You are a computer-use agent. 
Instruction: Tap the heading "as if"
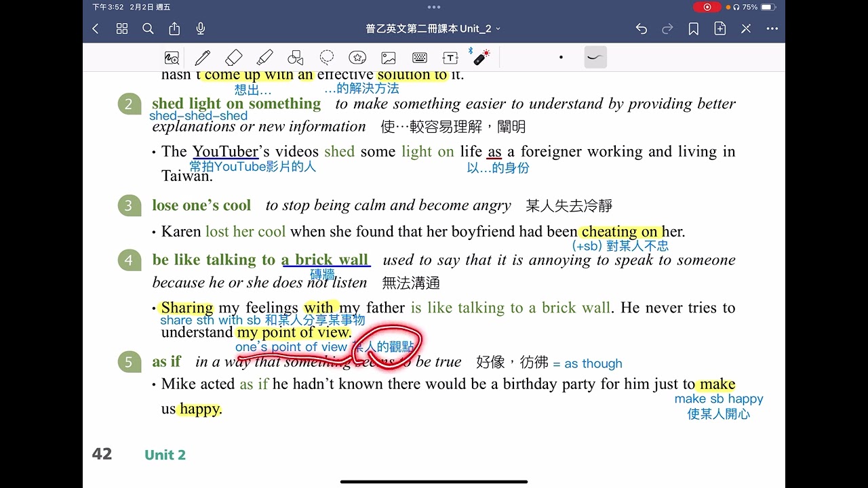point(167,362)
